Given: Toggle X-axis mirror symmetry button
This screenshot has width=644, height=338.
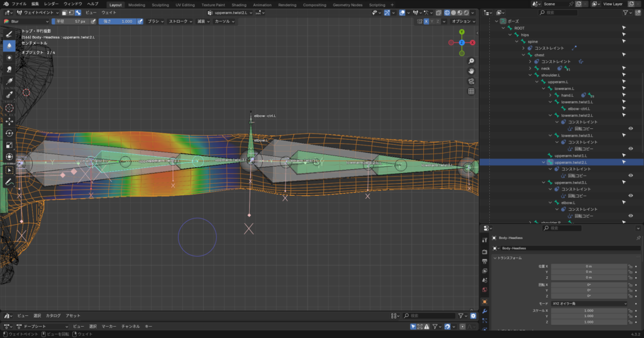Looking at the screenshot, I should (426, 21).
